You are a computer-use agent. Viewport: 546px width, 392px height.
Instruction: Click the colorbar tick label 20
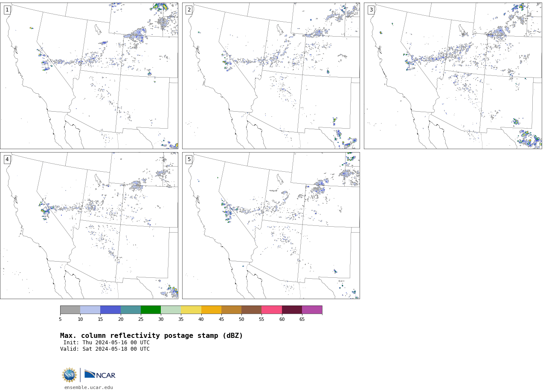121,319
